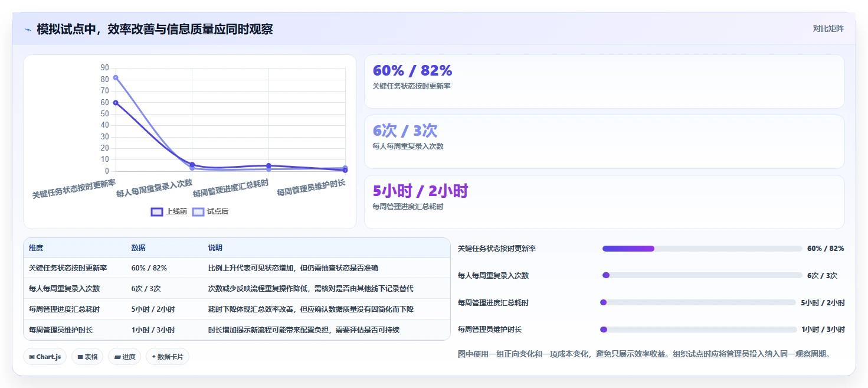Click the 说明 table column header

tap(215, 248)
